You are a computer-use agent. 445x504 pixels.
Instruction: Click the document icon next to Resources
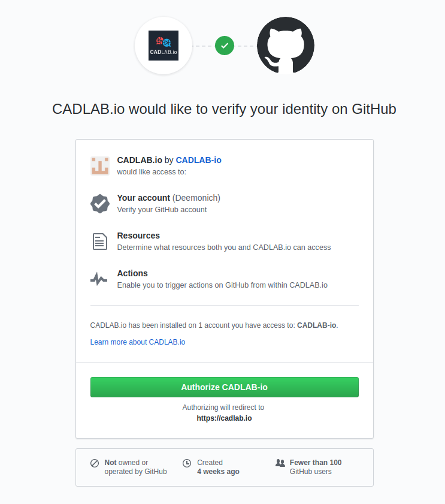(x=99, y=241)
